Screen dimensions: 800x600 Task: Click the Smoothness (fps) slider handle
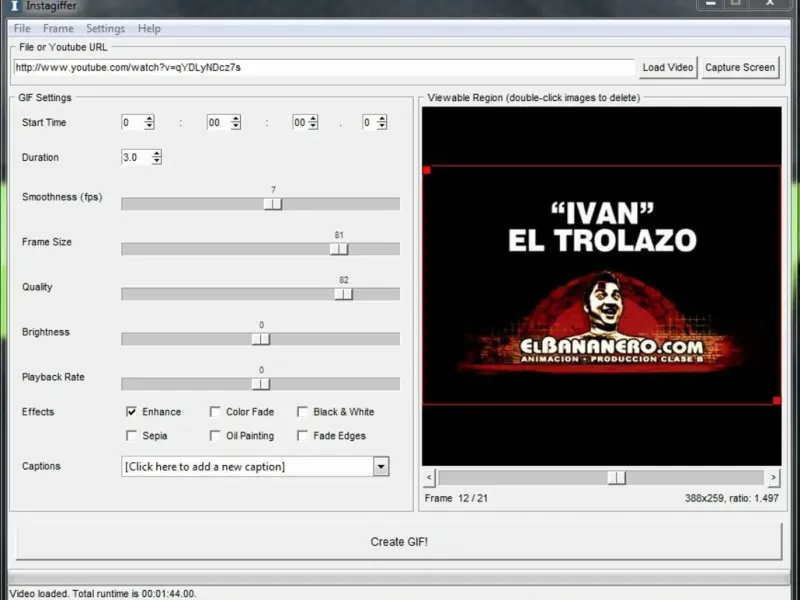(272, 204)
